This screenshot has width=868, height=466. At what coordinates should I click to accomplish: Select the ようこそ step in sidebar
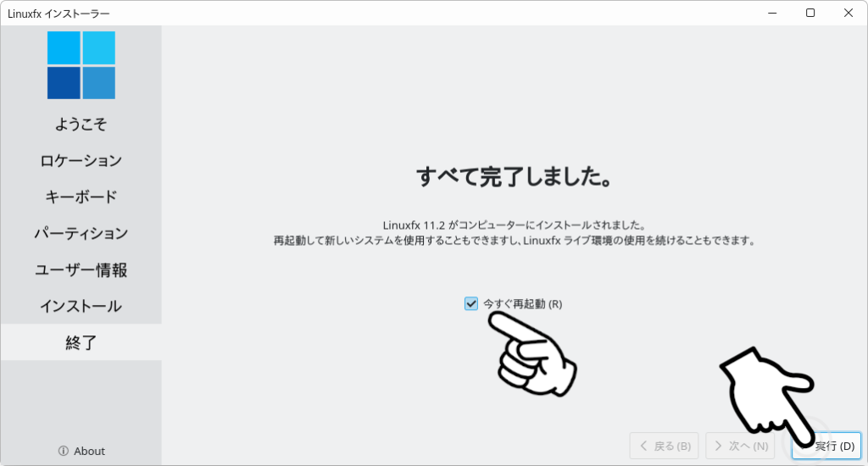(81, 124)
